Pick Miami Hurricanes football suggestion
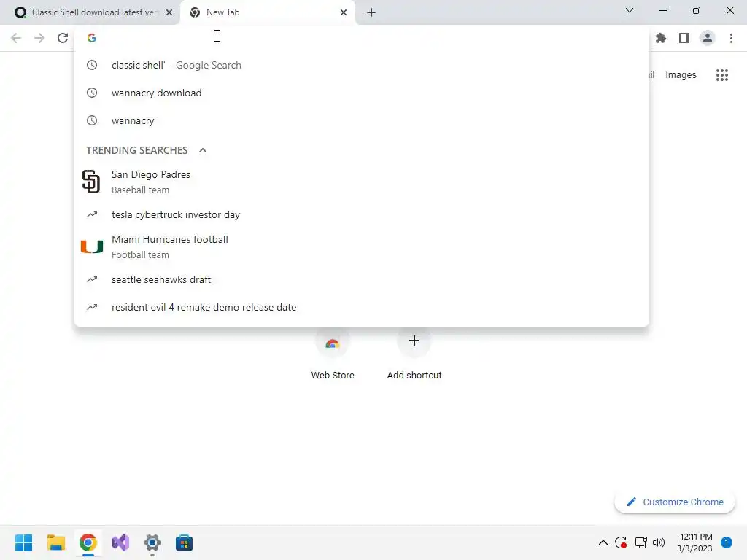 (x=362, y=246)
